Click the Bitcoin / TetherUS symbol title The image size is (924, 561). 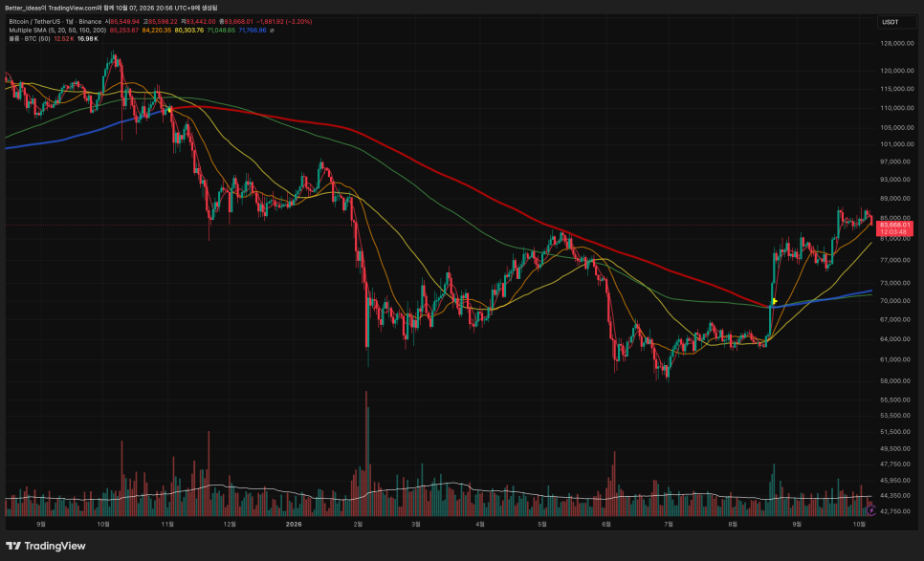(34, 22)
